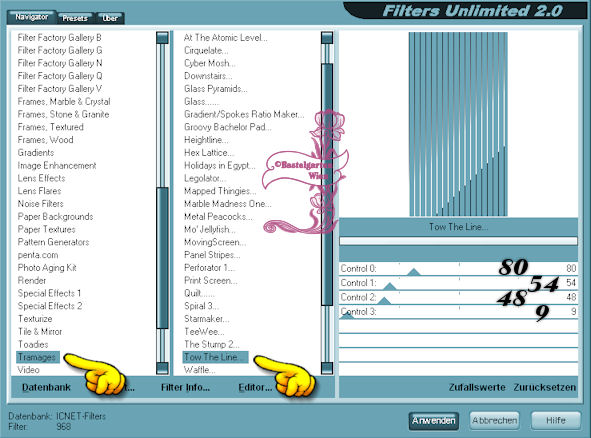This screenshot has height=438, width=591.
Task: Click the Control 1 slider triangle handle
Action: pyautogui.click(x=390, y=286)
